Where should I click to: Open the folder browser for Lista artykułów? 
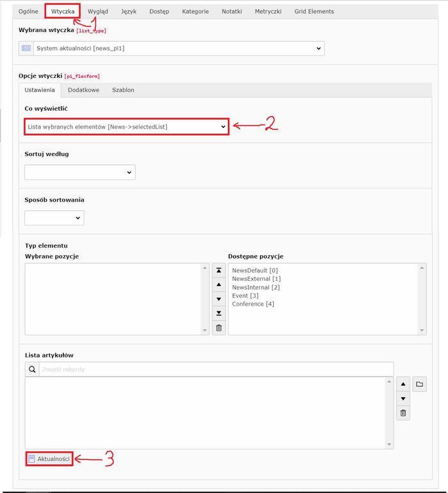click(419, 384)
